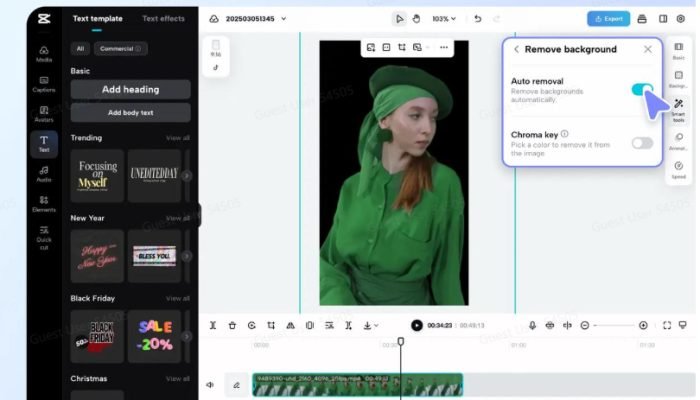The width and height of the screenshot is (700, 400).
Task: Zoom out the timeline with minus
Action: pos(585,325)
